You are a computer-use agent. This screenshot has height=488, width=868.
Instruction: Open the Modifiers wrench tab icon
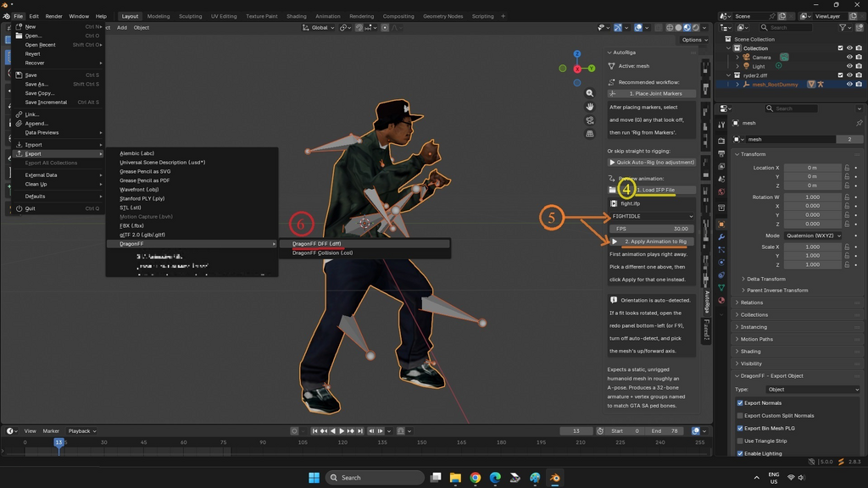tap(721, 237)
